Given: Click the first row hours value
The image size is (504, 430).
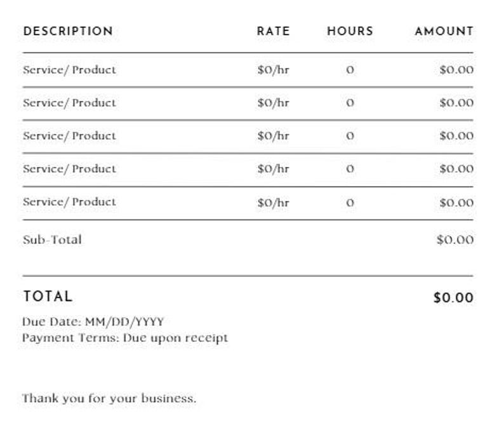Looking at the screenshot, I should tap(350, 70).
